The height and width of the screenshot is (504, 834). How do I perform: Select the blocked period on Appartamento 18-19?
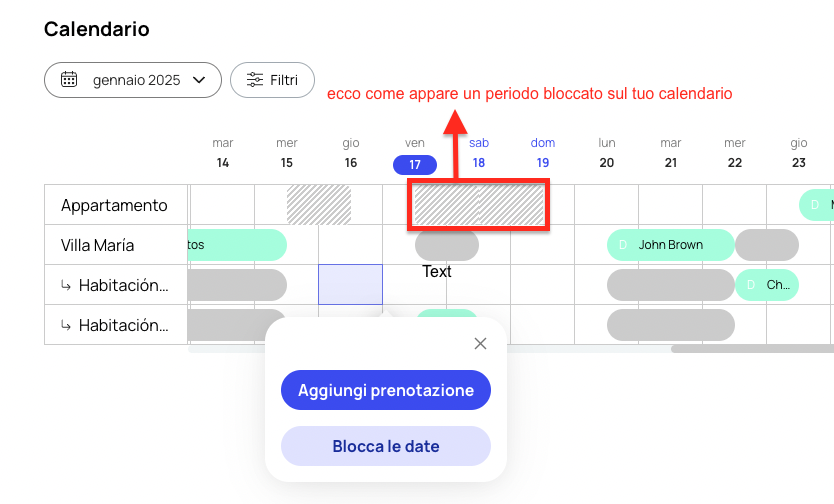pos(479,205)
